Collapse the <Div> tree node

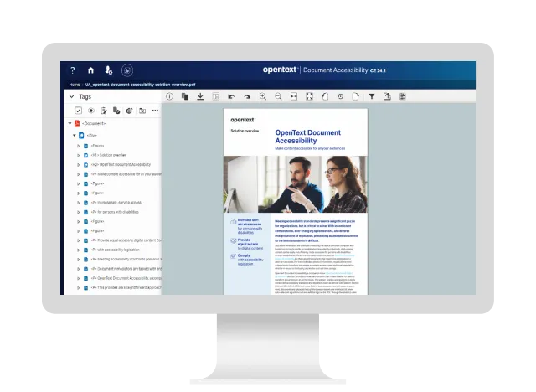[x=75, y=136]
